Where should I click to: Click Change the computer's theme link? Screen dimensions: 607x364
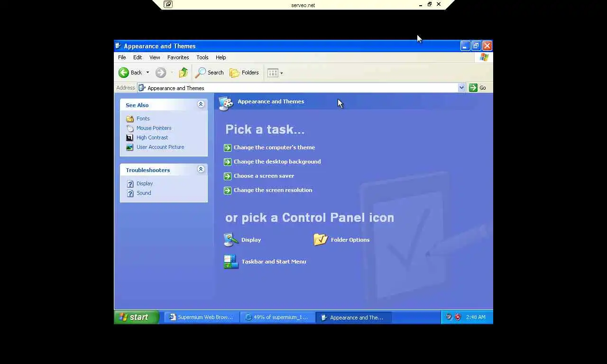(274, 147)
